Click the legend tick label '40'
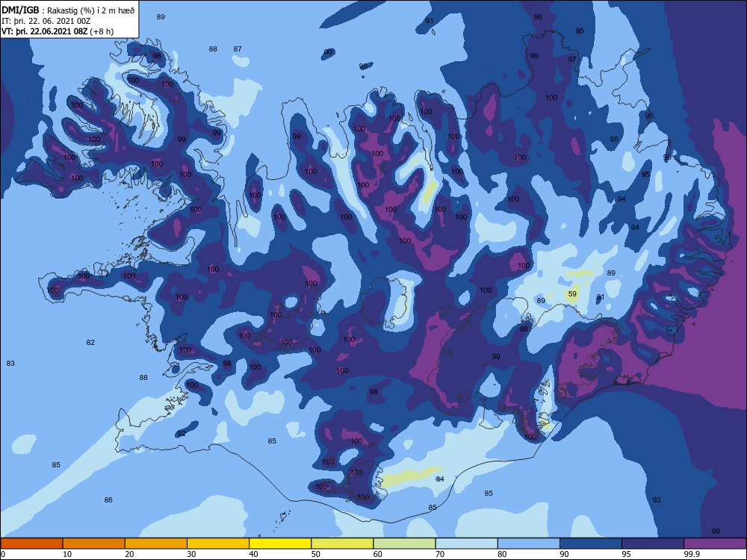Screen dimensions: 747x560 [253, 554]
